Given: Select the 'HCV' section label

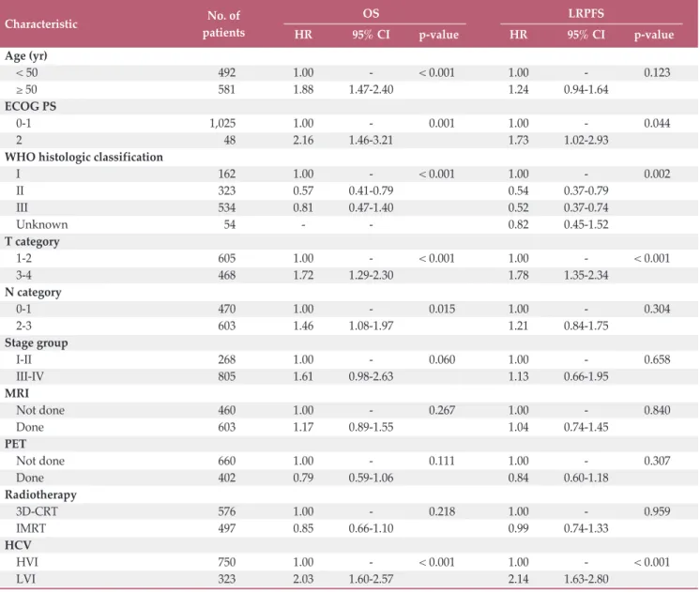Looking at the screenshot, I should point(18,546).
